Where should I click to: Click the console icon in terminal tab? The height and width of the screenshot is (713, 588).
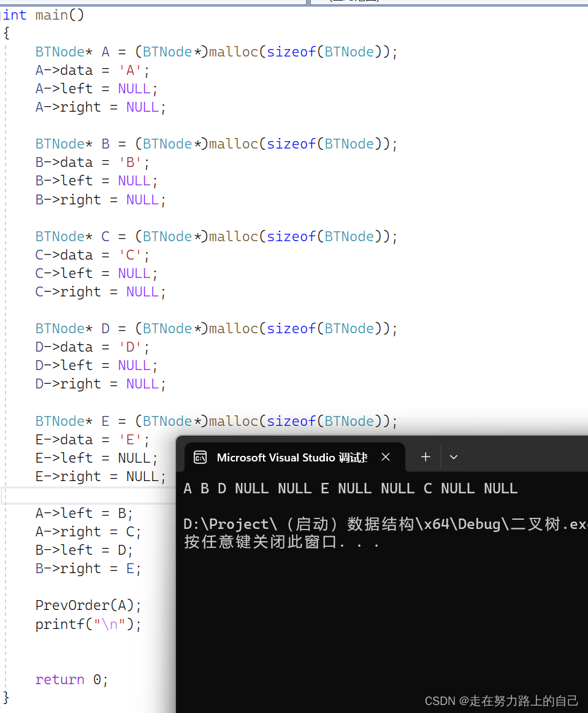tap(200, 457)
